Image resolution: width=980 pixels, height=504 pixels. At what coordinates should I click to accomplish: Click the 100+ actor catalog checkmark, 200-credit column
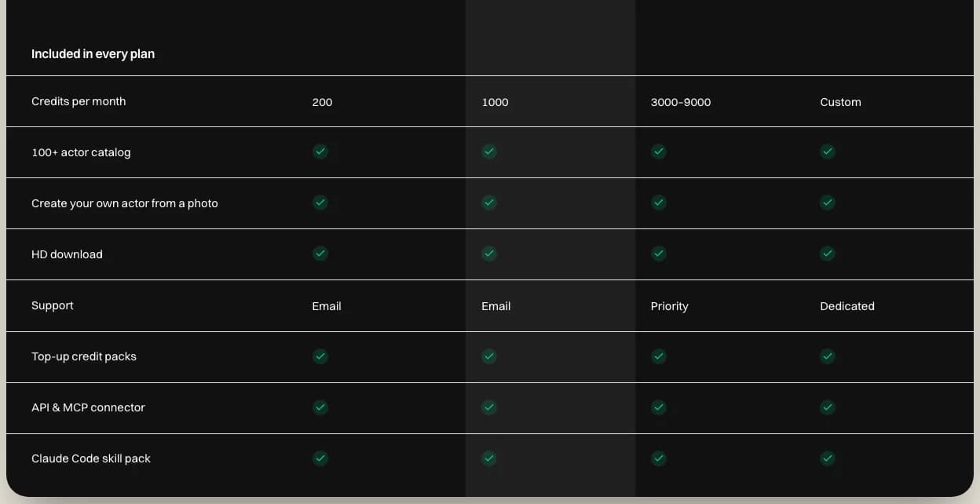pos(320,152)
